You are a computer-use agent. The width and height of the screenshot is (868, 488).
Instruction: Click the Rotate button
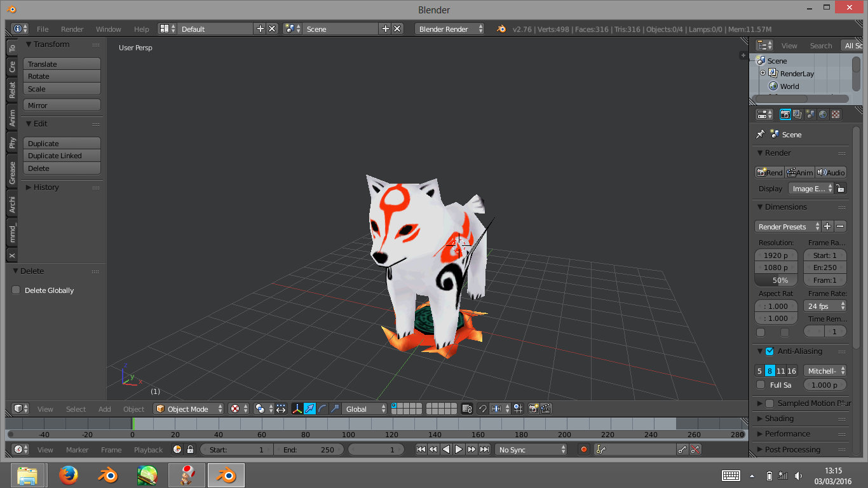[62, 76]
